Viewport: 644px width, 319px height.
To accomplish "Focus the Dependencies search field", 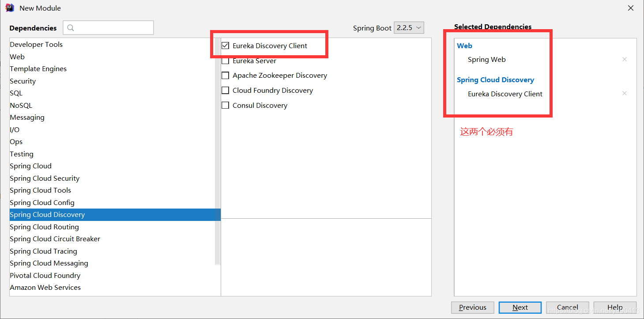I will (108, 28).
